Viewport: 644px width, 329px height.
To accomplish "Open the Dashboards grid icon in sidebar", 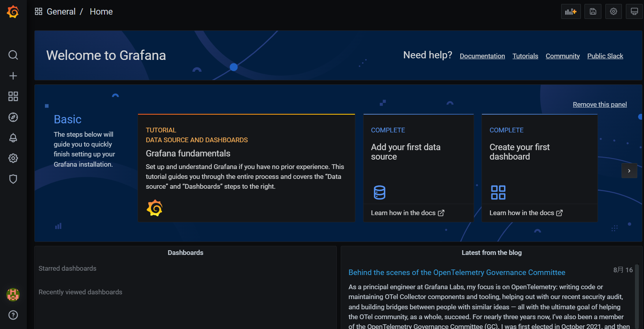I will point(13,97).
